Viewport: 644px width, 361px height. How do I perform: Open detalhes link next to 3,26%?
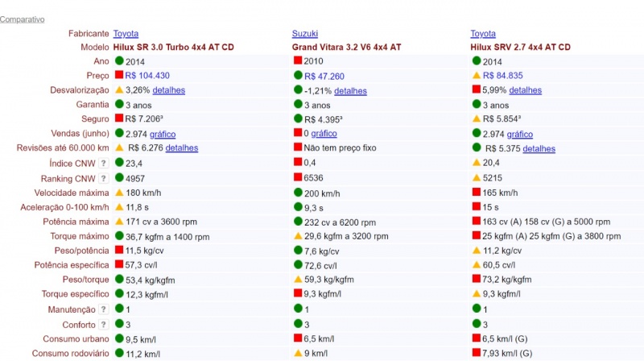169,90
